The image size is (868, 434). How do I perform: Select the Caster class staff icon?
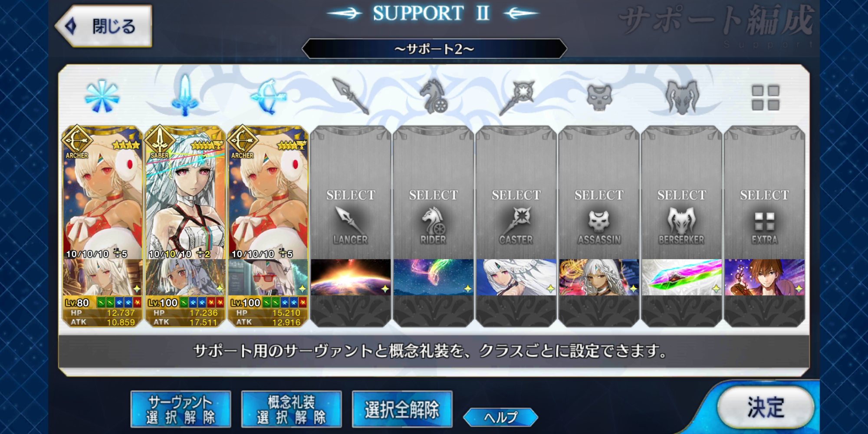[516, 96]
